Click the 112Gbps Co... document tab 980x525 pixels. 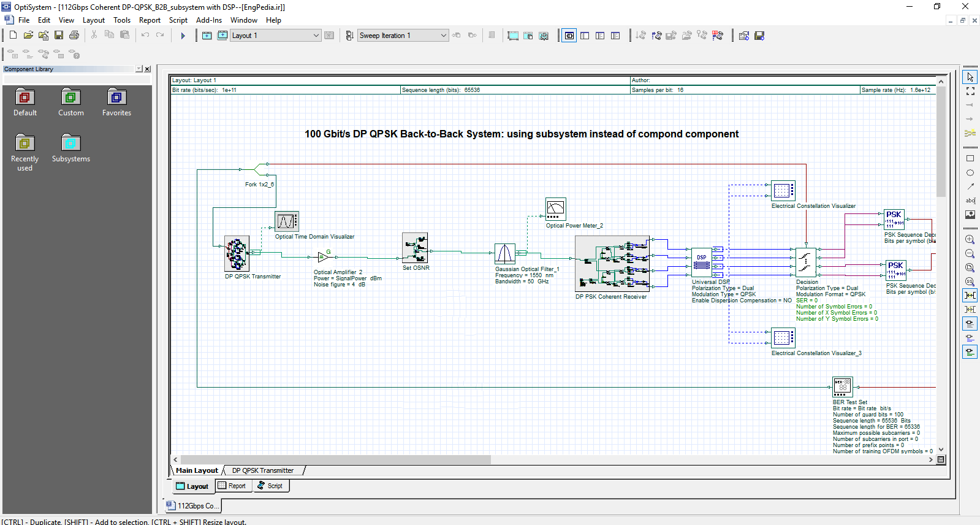(192, 506)
